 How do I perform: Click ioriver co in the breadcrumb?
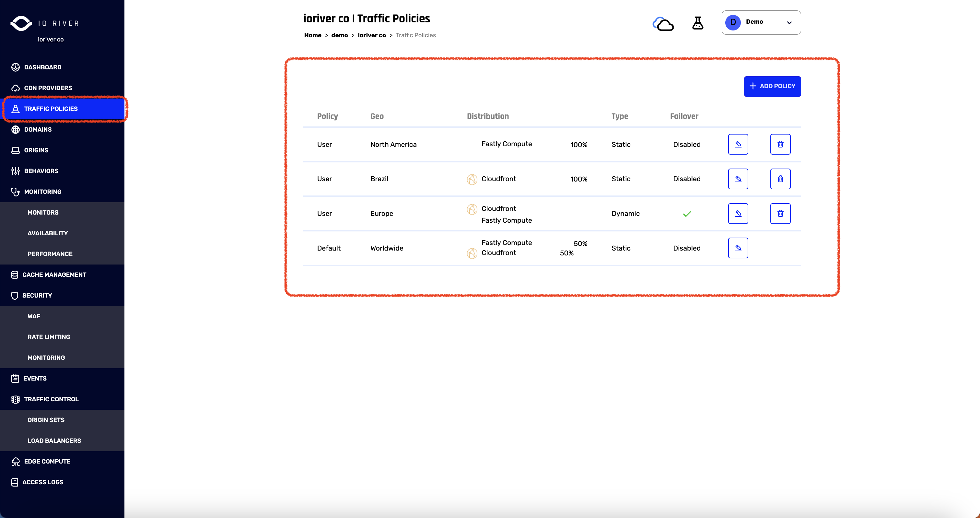tap(372, 35)
